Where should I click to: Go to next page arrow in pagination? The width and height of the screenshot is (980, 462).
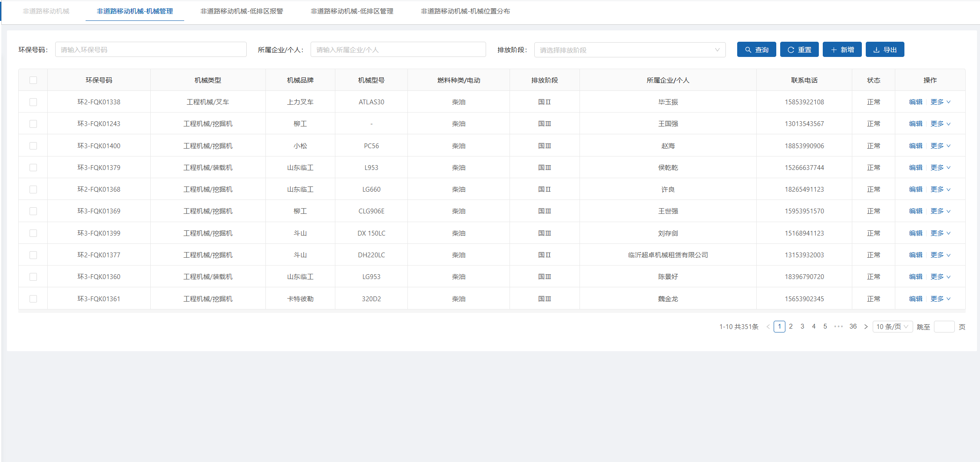point(866,326)
